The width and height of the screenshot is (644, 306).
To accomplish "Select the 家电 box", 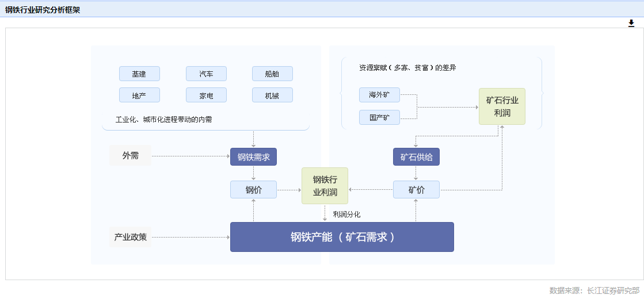I will pyautogui.click(x=206, y=95).
